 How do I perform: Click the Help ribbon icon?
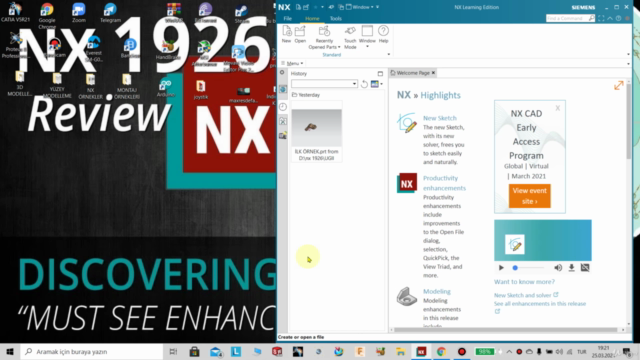pos(383,34)
